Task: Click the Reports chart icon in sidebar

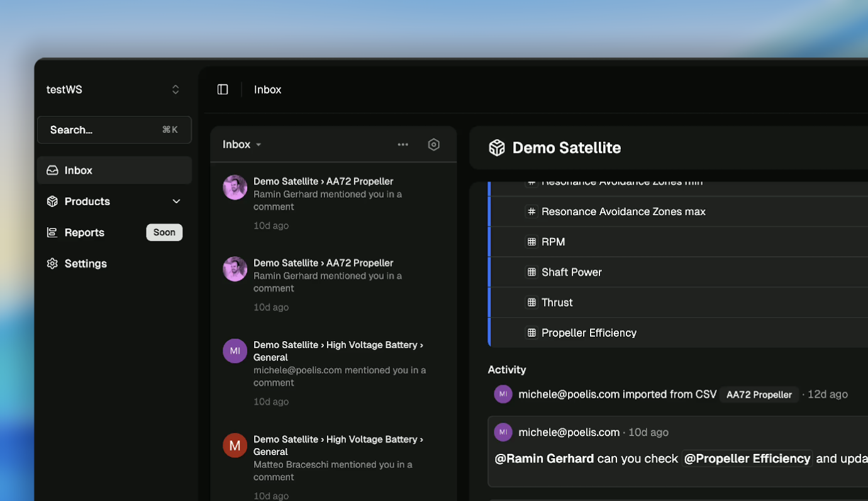Action: coord(52,232)
